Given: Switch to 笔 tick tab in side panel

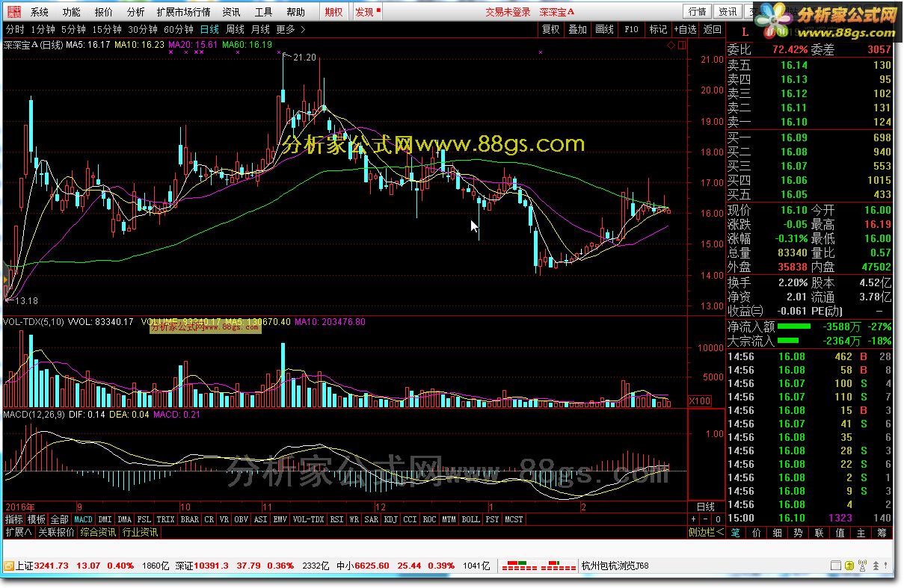Looking at the screenshot, I should (x=735, y=533).
